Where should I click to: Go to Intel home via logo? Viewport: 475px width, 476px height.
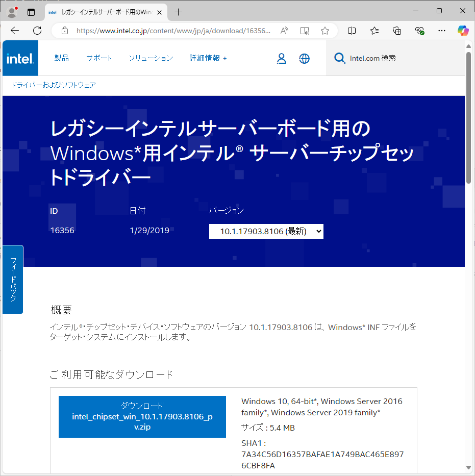click(20, 58)
